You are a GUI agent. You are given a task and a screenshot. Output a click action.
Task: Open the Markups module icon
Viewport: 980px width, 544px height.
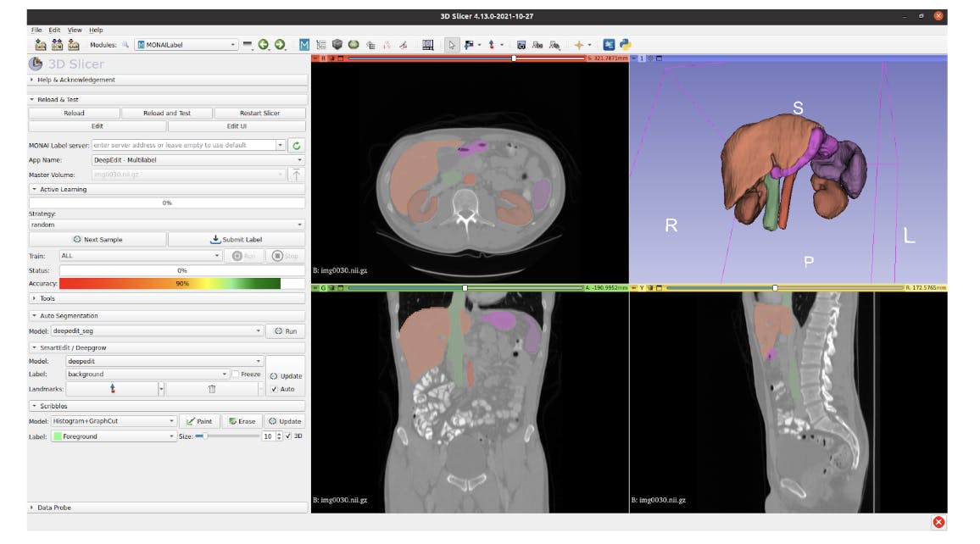(x=387, y=44)
